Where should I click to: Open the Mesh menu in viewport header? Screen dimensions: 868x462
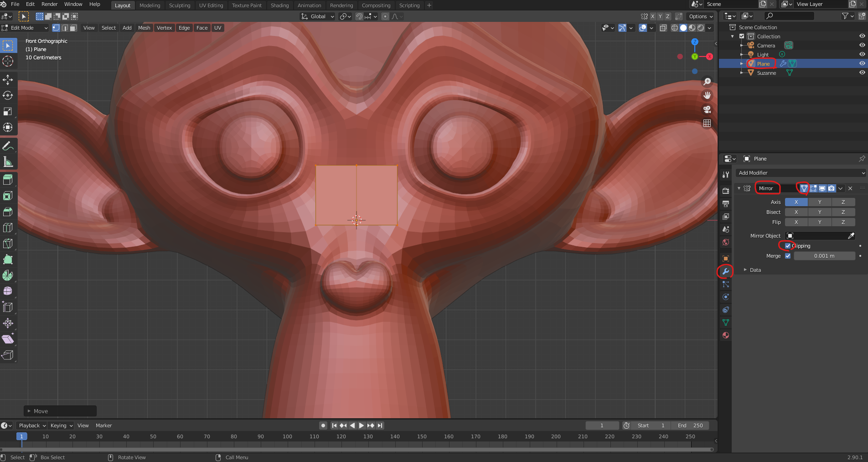click(144, 28)
